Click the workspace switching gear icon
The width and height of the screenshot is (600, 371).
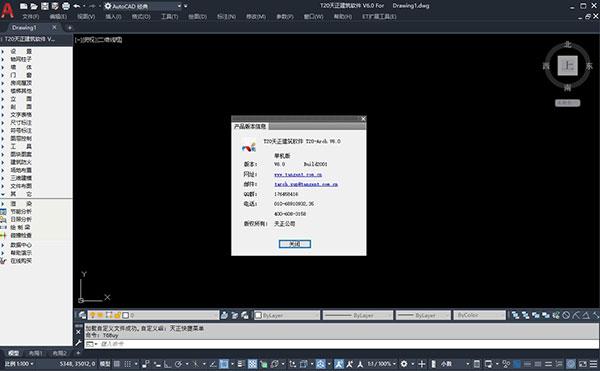(404, 364)
